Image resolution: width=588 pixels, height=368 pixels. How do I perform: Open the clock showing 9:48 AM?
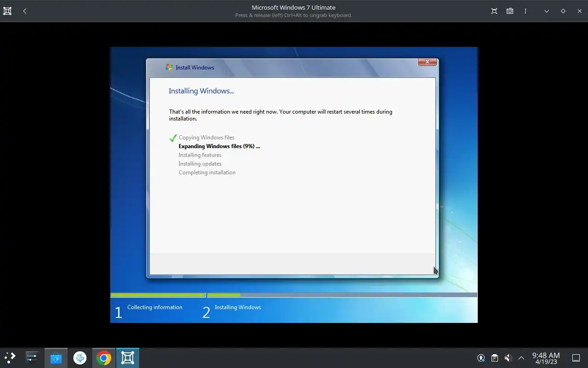point(546,358)
